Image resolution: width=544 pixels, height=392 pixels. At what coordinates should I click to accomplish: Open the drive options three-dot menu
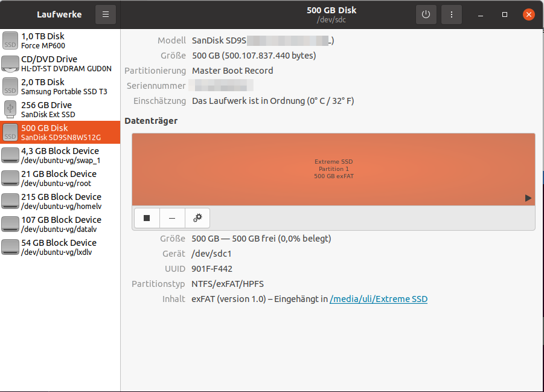(x=451, y=14)
